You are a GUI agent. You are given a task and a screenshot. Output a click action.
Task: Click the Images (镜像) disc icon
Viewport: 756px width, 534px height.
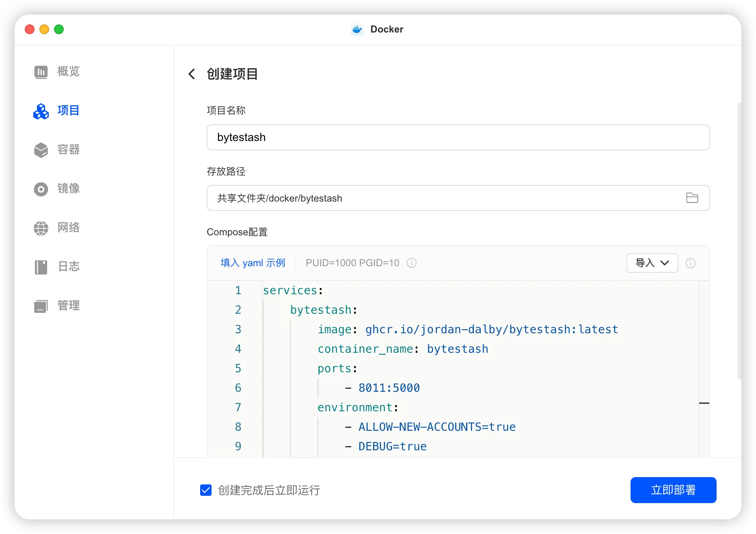(41, 189)
